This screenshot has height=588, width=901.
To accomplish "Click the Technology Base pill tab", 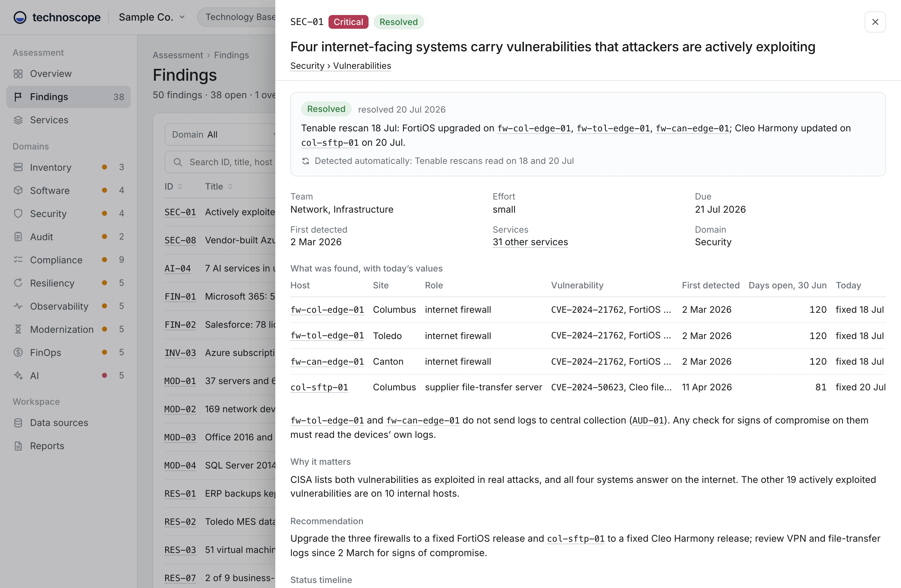I will pyautogui.click(x=237, y=17).
